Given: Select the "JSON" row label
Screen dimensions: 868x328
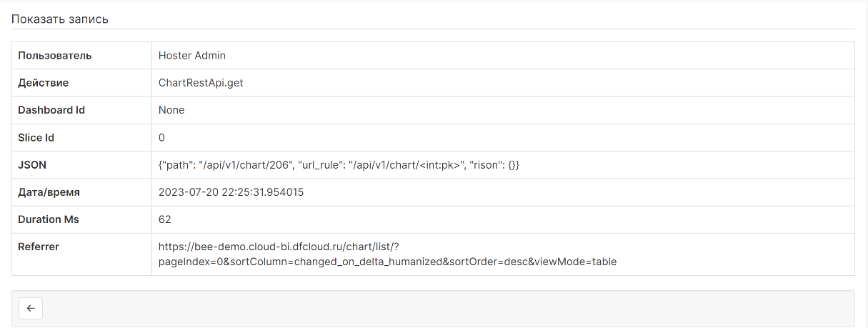Looking at the screenshot, I should [x=32, y=165].
